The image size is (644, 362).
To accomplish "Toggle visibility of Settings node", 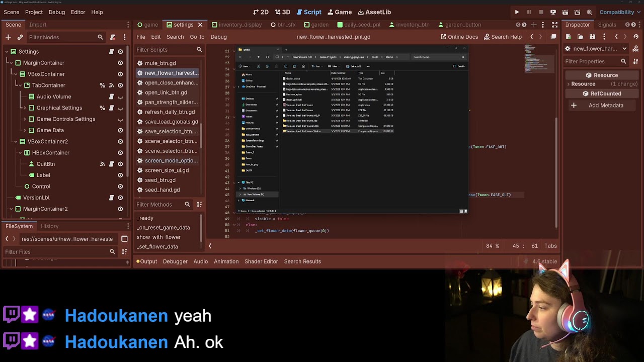I will pos(120,51).
